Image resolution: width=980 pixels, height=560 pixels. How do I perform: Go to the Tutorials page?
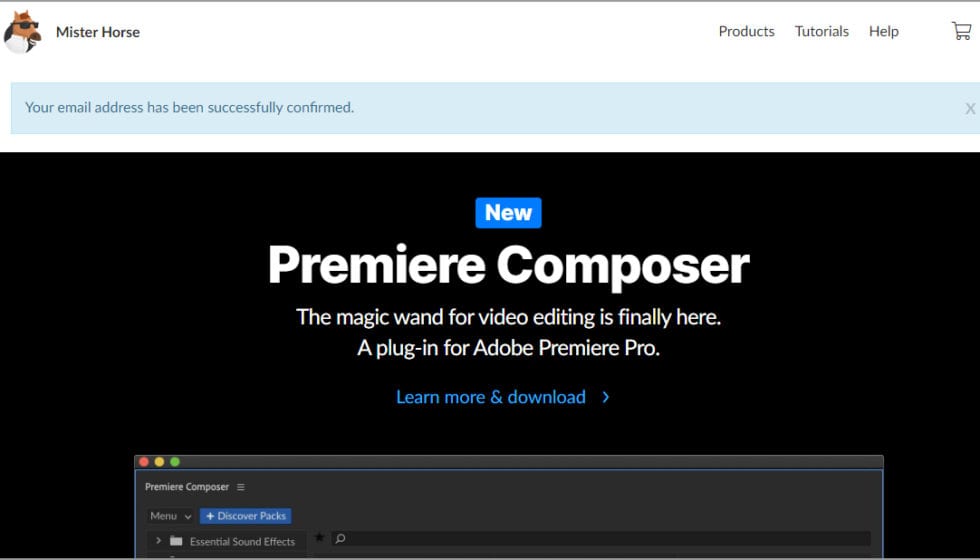[x=821, y=31]
